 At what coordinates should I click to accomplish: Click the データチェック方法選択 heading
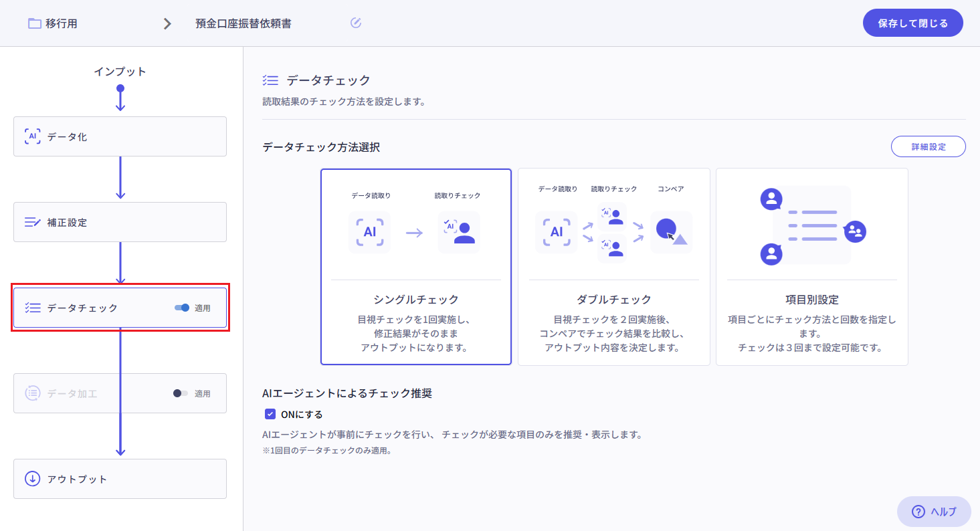[321, 147]
